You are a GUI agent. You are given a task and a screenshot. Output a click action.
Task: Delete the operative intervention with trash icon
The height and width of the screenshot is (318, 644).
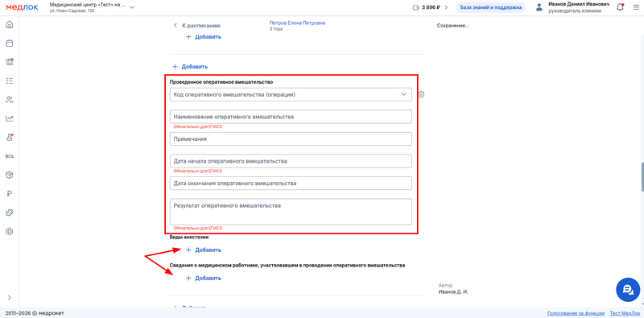click(x=421, y=94)
